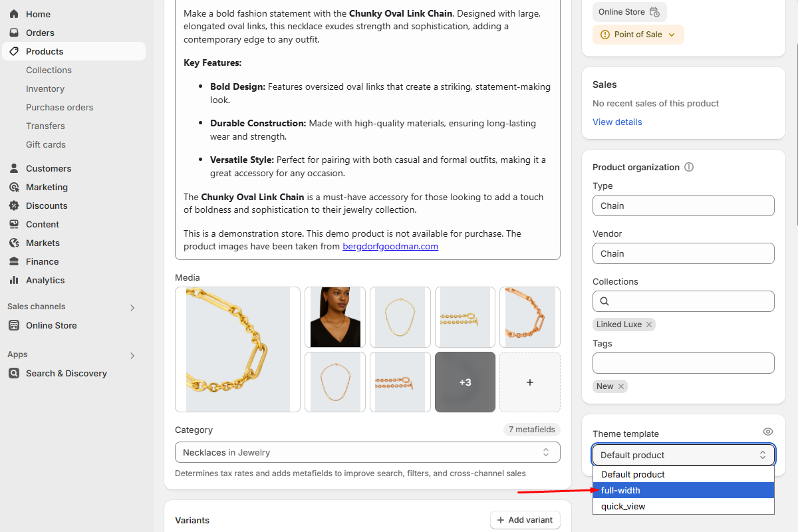
Task: Click the Online Store icon under Sales channels
Action: point(14,325)
